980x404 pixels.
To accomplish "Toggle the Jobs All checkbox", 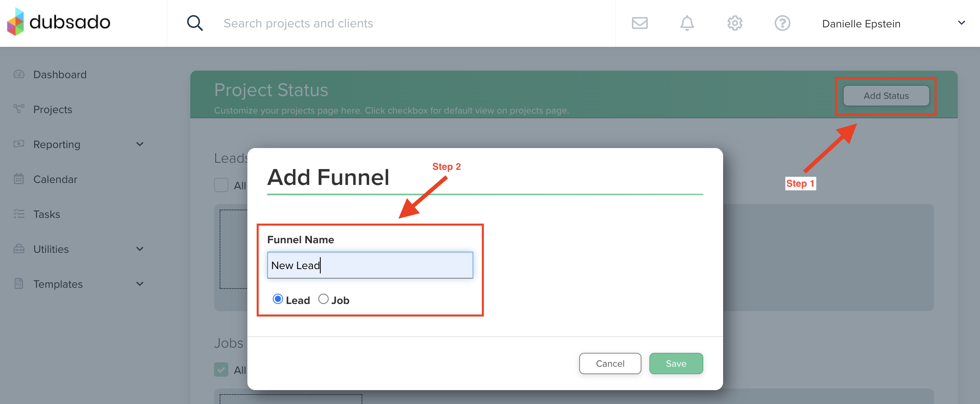I will (221, 369).
